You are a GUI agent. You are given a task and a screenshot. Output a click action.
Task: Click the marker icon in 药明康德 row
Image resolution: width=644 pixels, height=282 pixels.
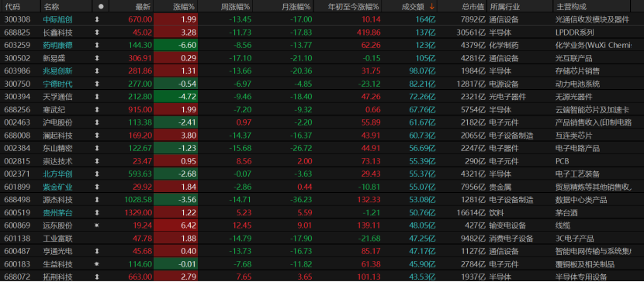point(97,45)
